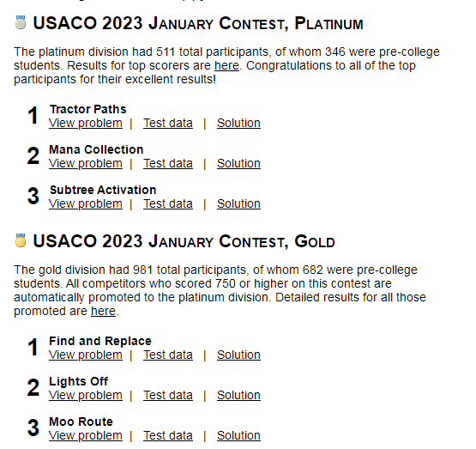
Task: Click the gold medal icon
Action: (x=21, y=240)
